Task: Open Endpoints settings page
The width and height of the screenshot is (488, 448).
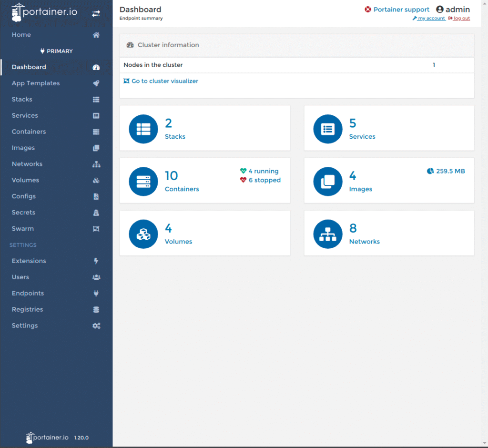Action: (56, 293)
